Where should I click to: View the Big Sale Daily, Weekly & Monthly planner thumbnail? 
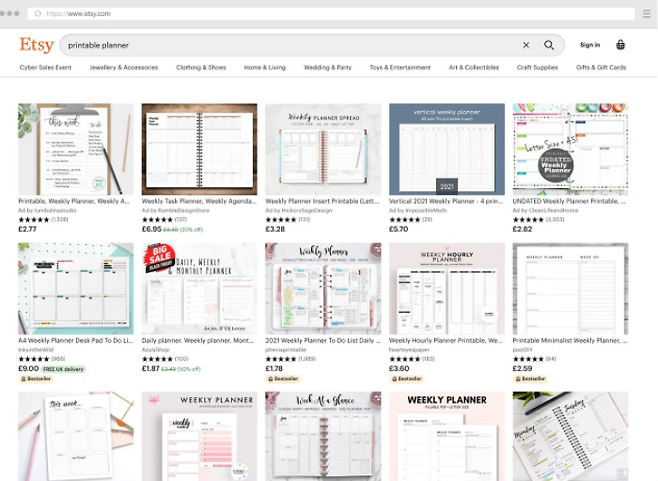[199, 288]
